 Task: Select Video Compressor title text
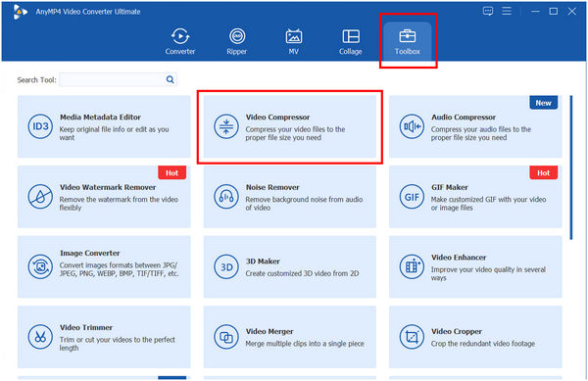click(x=278, y=118)
